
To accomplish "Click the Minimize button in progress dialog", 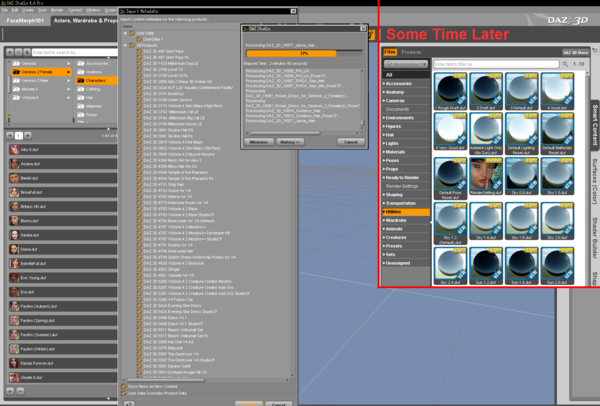I will point(259,142).
